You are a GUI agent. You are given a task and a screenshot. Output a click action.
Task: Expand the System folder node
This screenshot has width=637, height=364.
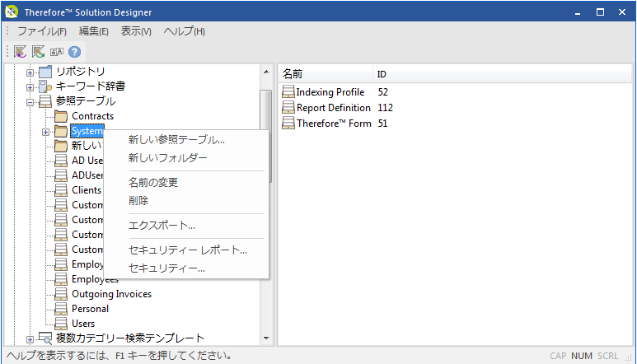(x=45, y=132)
